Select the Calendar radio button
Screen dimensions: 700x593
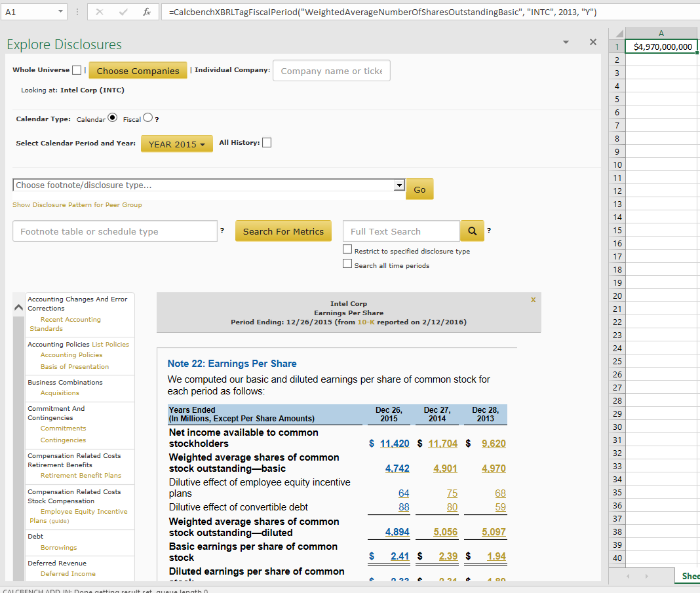pyautogui.click(x=112, y=118)
